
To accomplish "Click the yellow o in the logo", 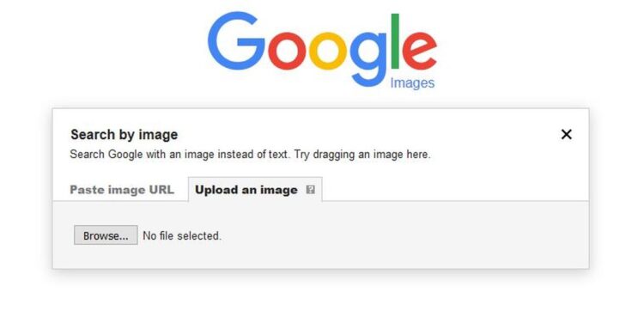I will click(x=327, y=51).
